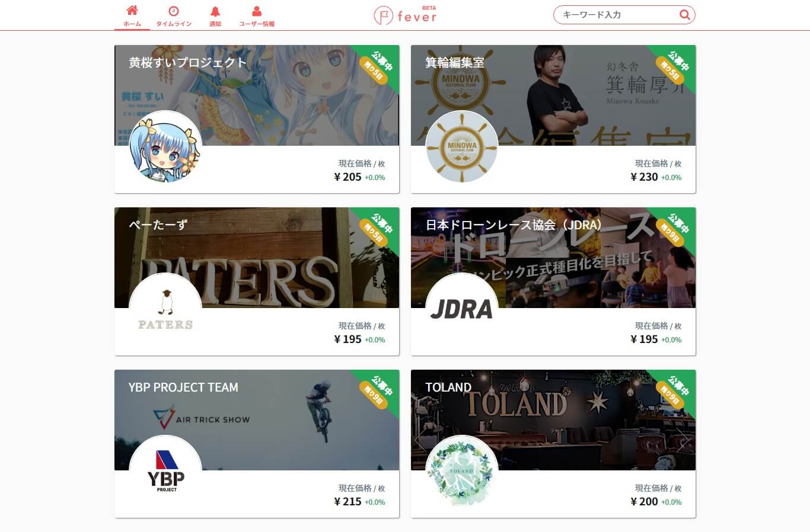The image size is (810, 532).
Task: Go to the Home (ホーム) tab
Action: click(x=132, y=15)
